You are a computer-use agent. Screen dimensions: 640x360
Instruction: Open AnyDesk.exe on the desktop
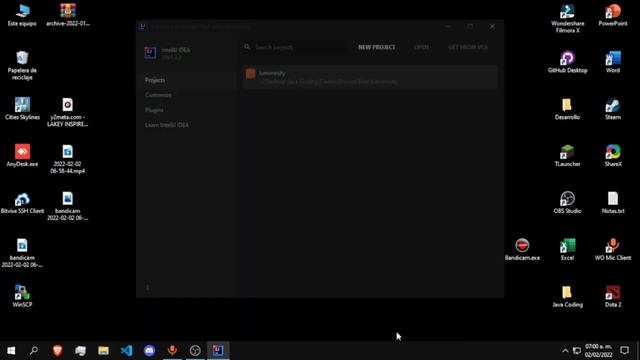[x=22, y=156]
